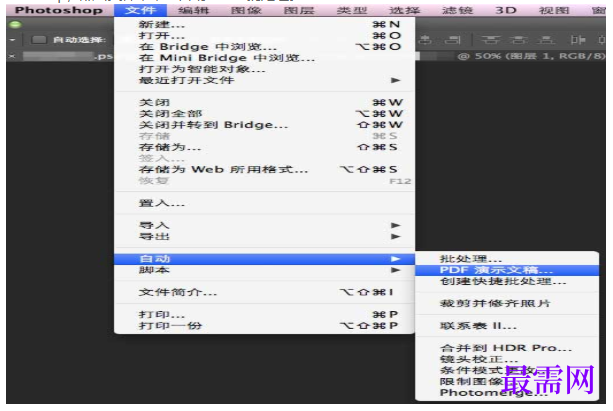Choose 存储为... menu item
This screenshot has width=613, height=411.
tap(264, 147)
